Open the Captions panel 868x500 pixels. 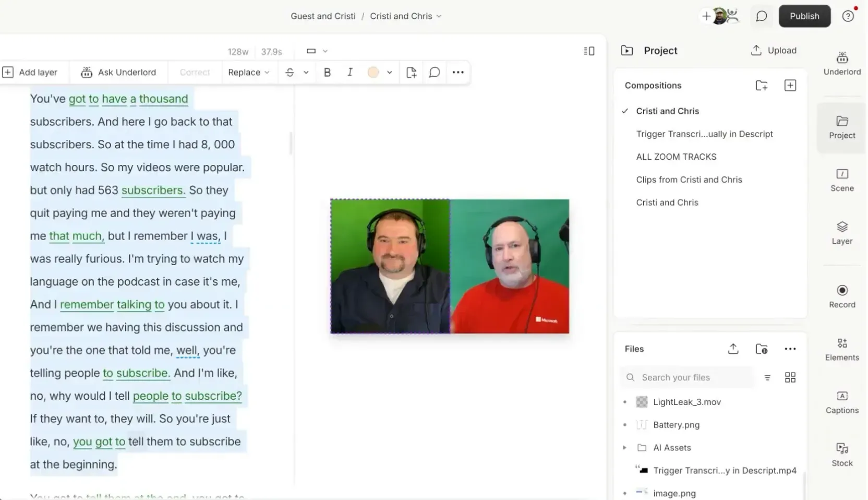tap(841, 402)
